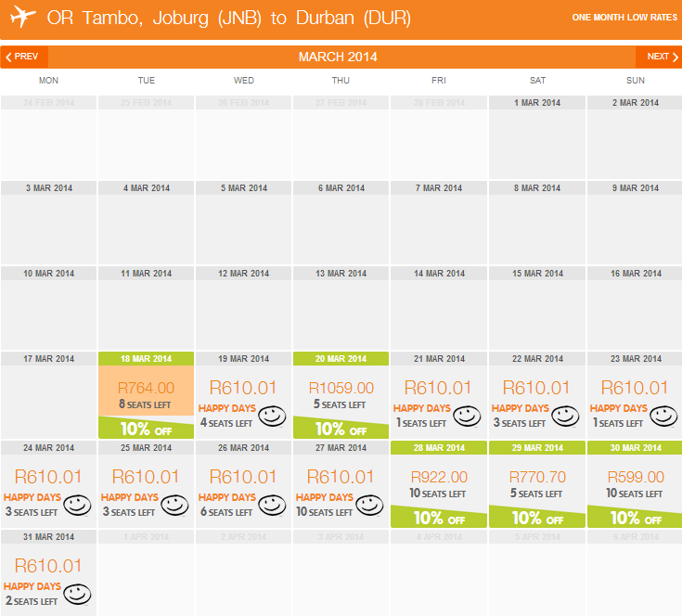This screenshot has height=616, width=682.
Task: Click the 28 MAR 2014 date header
Action: point(439,448)
